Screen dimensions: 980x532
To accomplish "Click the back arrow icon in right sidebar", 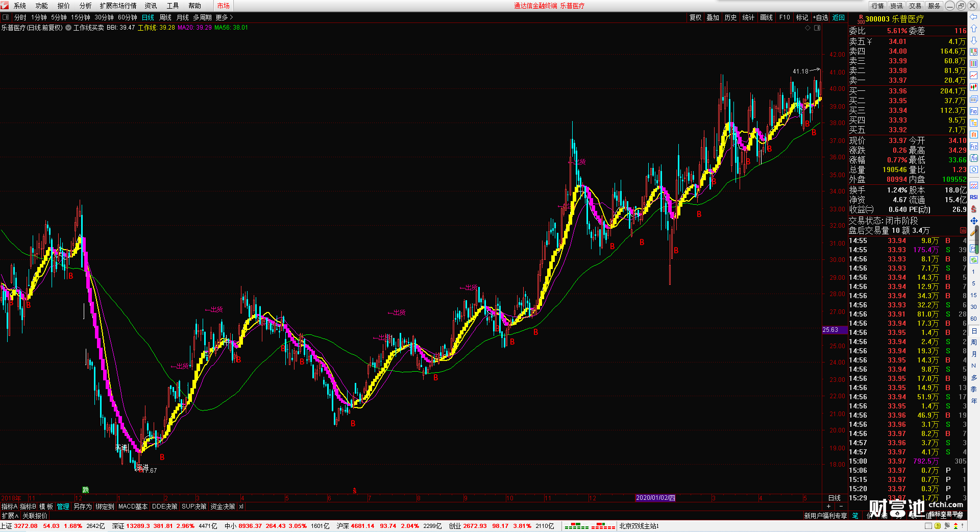I will pyautogui.click(x=974, y=17).
